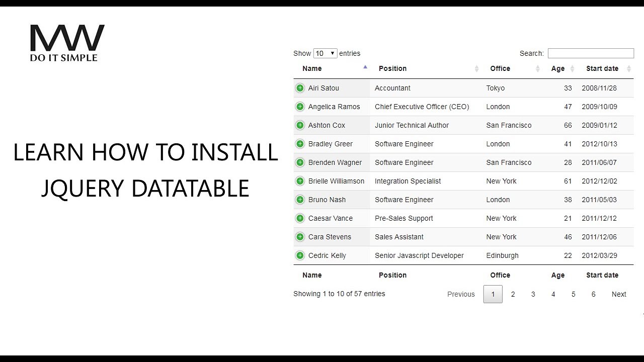The width and height of the screenshot is (644, 362).
Task: Click the start date 2012/03/29
Action: [x=599, y=255]
